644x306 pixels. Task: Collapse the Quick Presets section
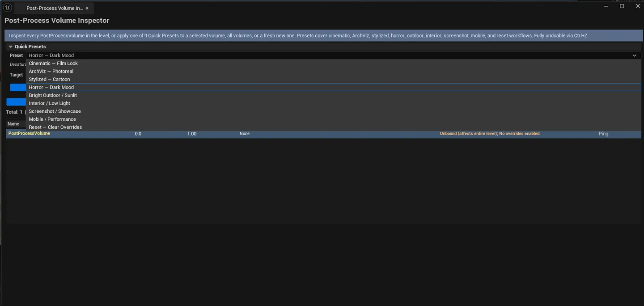[x=11, y=47]
